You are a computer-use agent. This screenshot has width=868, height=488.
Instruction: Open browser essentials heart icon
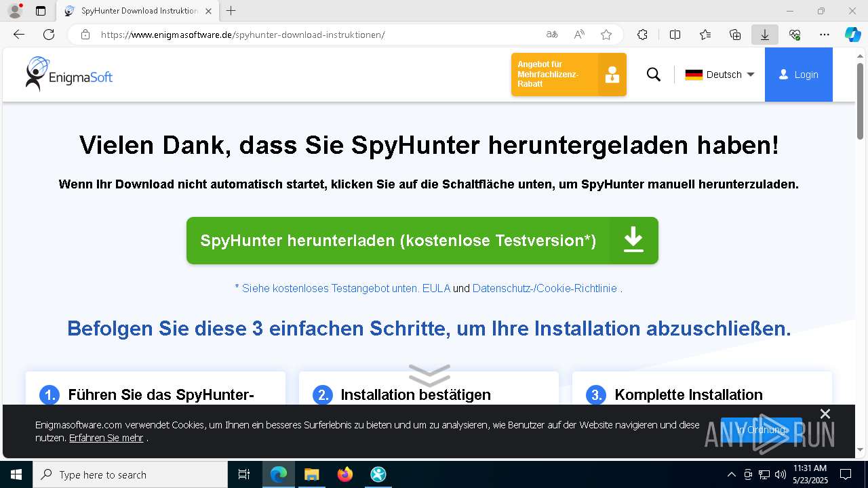pyautogui.click(x=795, y=35)
